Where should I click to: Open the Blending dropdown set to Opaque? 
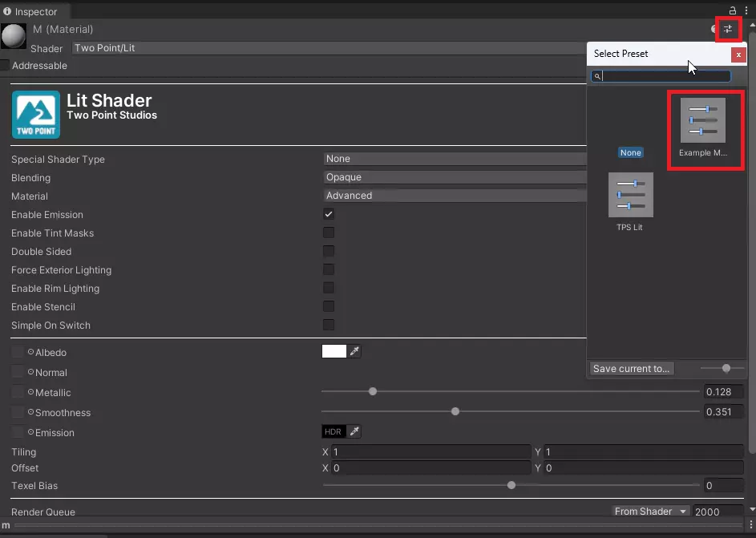(455, 177)
